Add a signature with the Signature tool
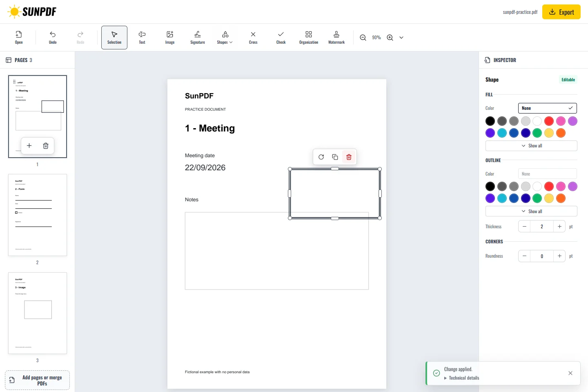The height and width of the screenshot is (392, 588). (198, 38)
